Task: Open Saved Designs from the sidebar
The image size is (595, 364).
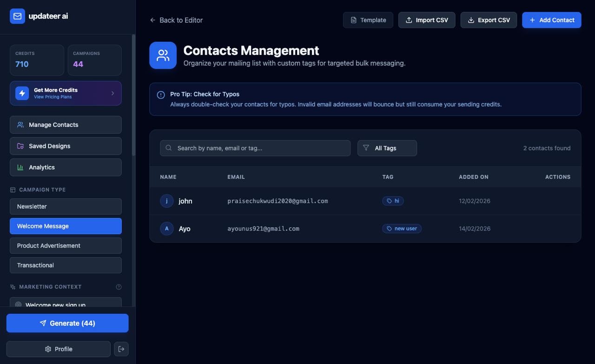Action: tap(66, 146)
